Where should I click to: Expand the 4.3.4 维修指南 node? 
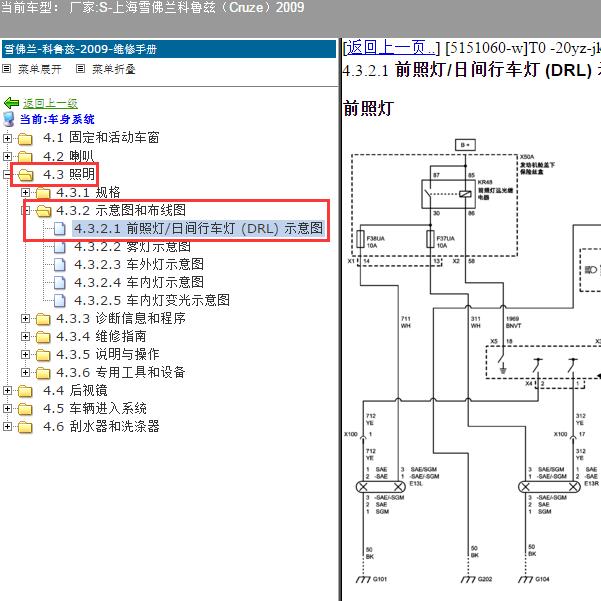tap(25, 337)
